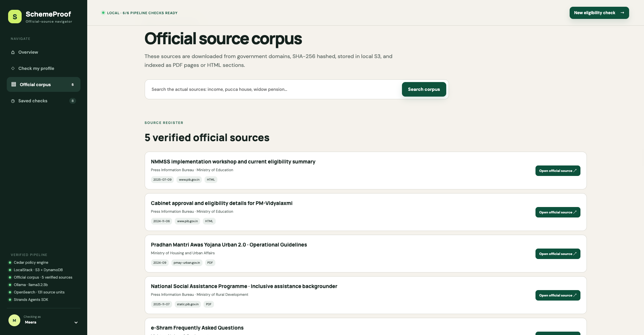This screenshot has height=335, width=644.
Task: Open Saved checks
Action: [x=44, y=101]
